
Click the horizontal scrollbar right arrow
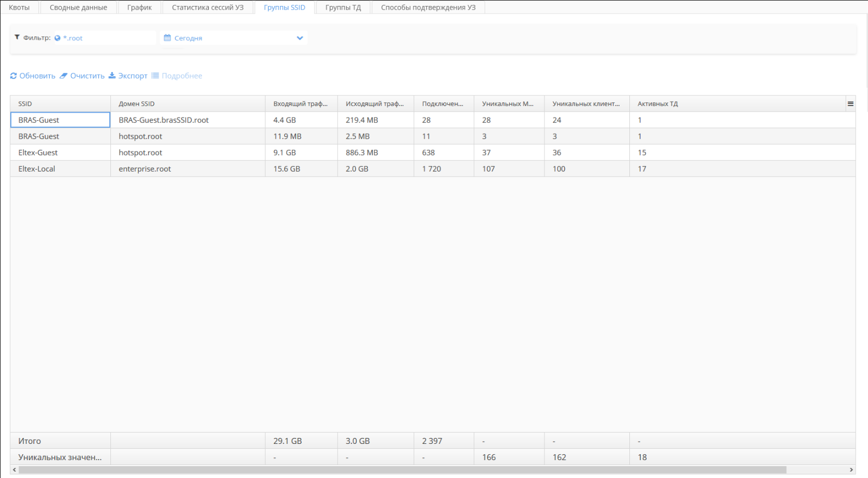(851, 470)
